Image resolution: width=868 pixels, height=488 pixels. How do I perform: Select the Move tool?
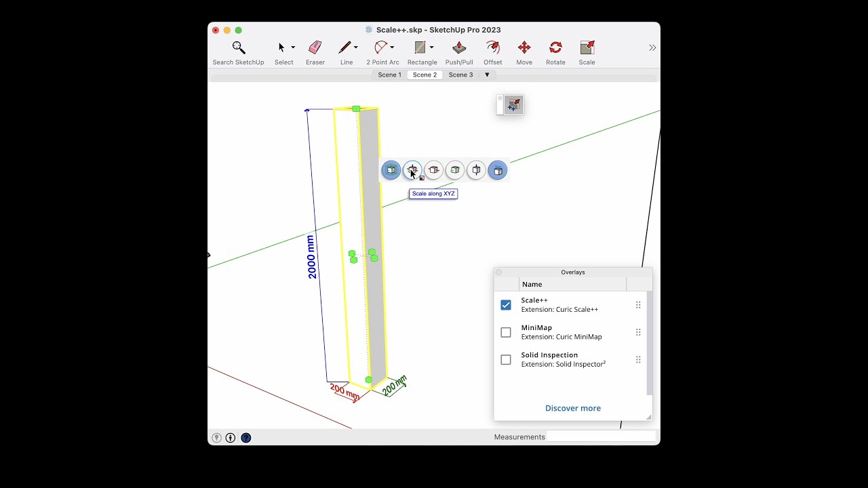click(524, 53)
